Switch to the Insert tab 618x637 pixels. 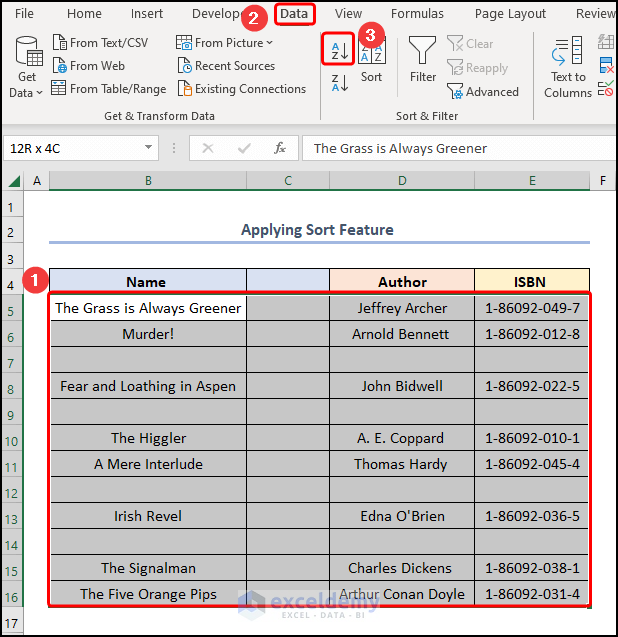click(x=147, y=14)
